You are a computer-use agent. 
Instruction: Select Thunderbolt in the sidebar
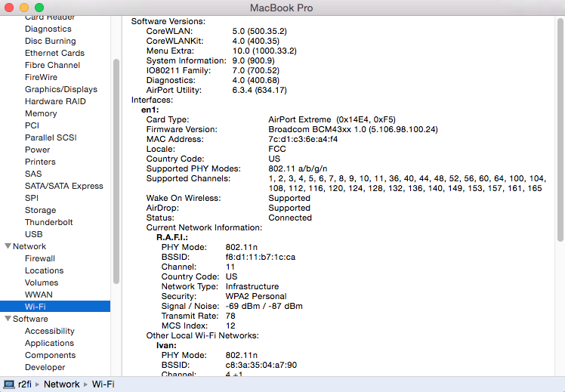48,222
